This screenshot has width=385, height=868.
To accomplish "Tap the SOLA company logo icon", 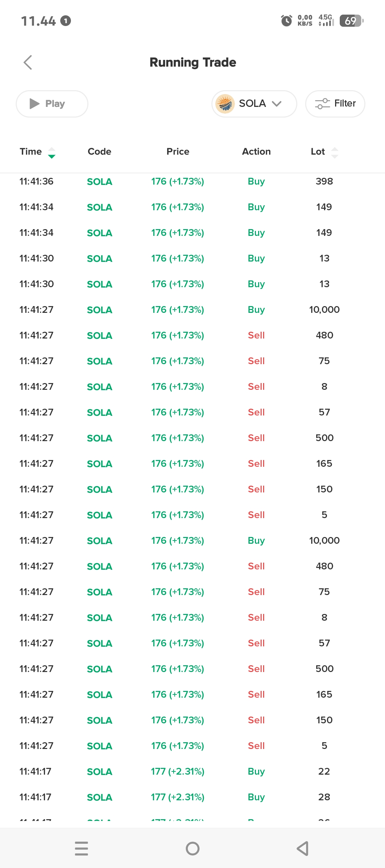I will 225,104.
